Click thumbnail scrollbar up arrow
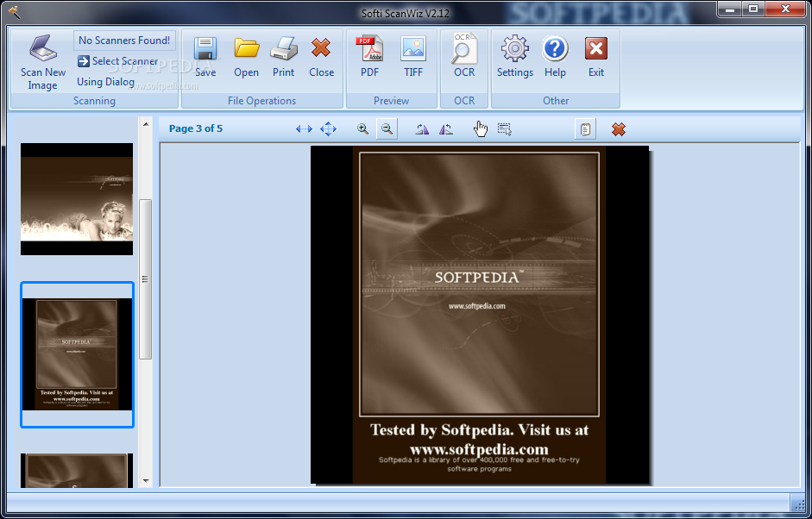The width and height of the screenshot is (812, 519). coord(146,124)
